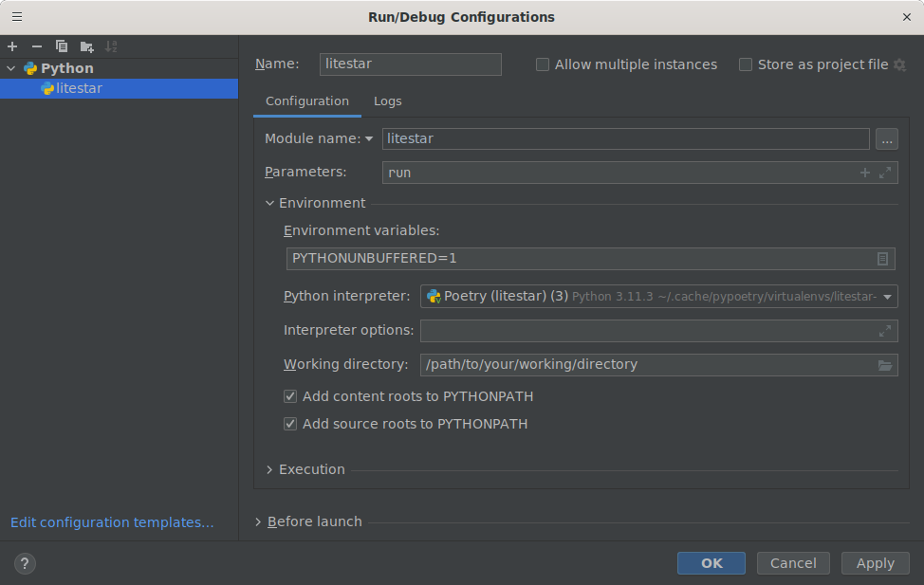Remove the litestar configuration
924x585 pixels.
tap(35, 46)
